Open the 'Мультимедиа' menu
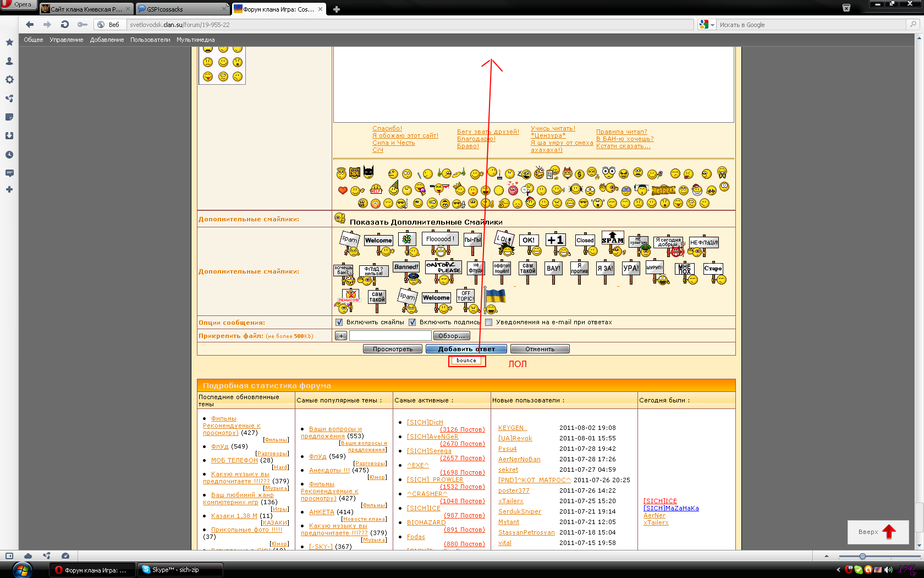 (x=195, y=40)
